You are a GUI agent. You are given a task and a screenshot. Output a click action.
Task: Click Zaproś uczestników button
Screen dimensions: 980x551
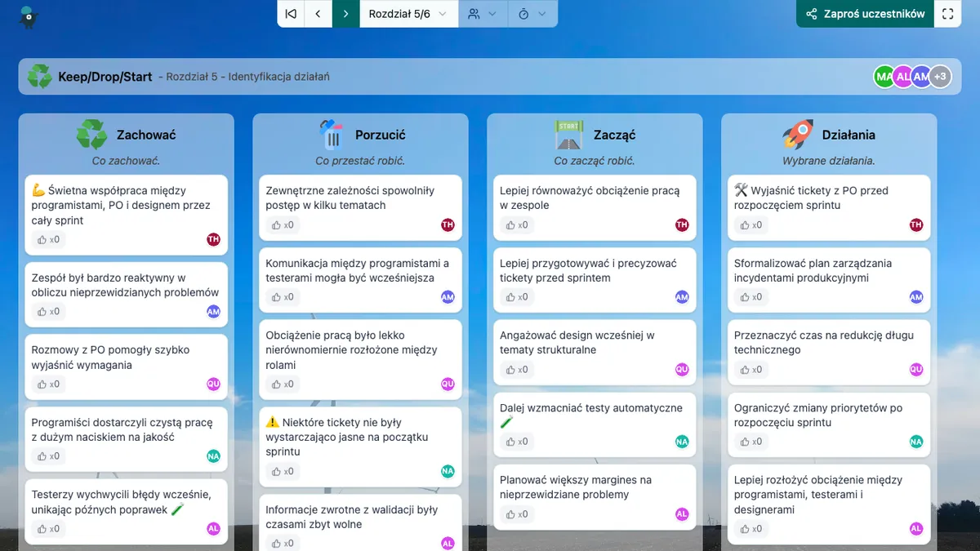pyautogui.click(x=865, y=14)
